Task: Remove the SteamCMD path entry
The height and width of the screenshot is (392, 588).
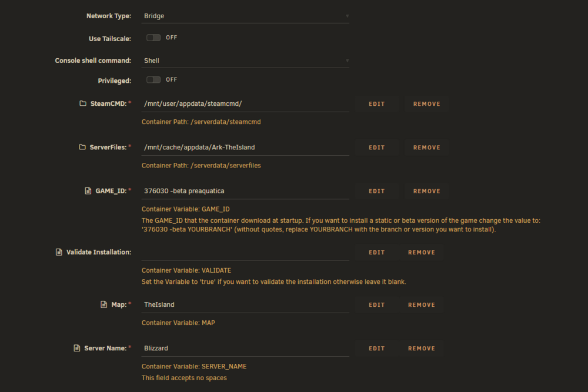Action: (x=427, y=104)
